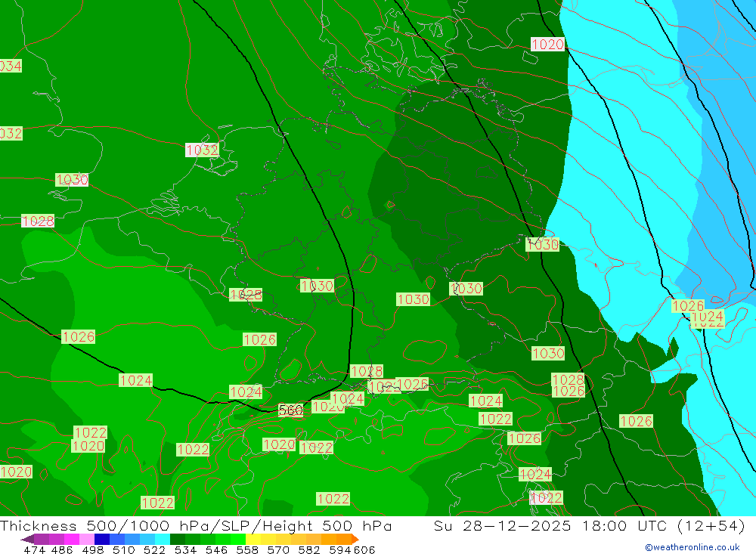Click legend value 486

(62, 549)
